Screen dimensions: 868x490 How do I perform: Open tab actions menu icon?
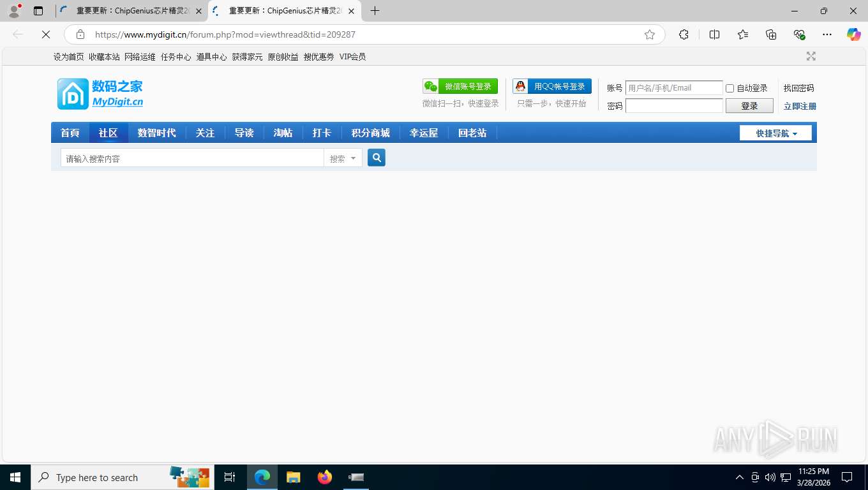pos(38,11)
